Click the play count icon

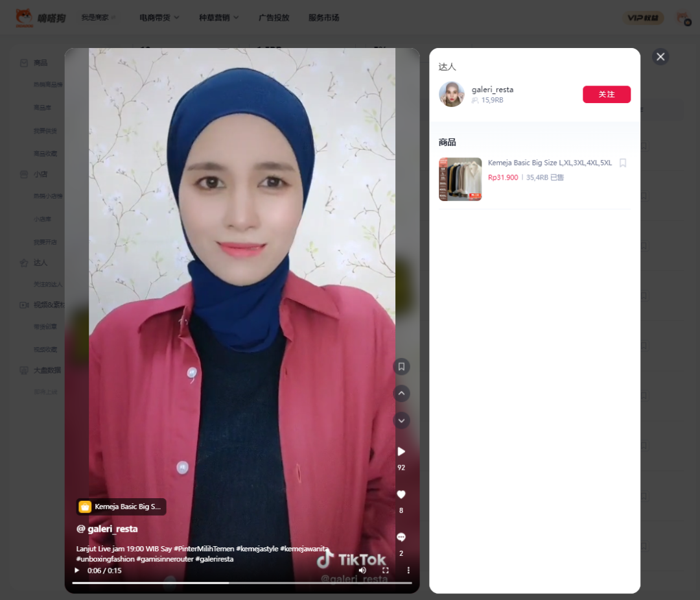tap(401, 451)
